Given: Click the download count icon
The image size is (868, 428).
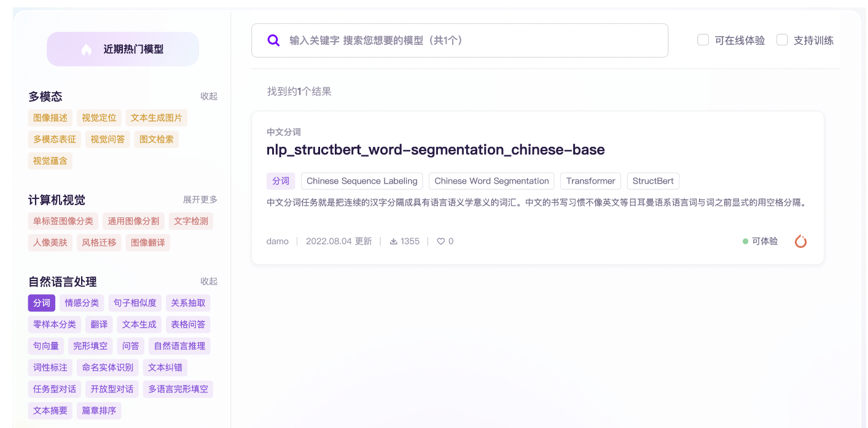Looking at the screenshot, I should (394, 241).
